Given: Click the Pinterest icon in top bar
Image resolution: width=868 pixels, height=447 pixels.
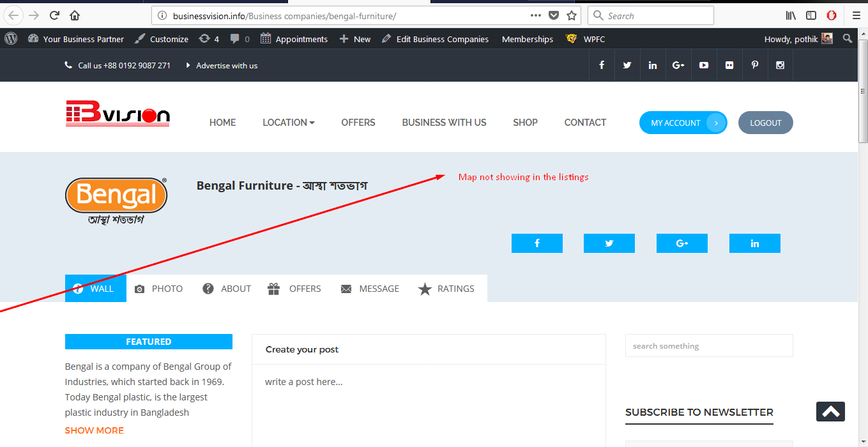Looking at the screenshot, I should pos(755,65).
